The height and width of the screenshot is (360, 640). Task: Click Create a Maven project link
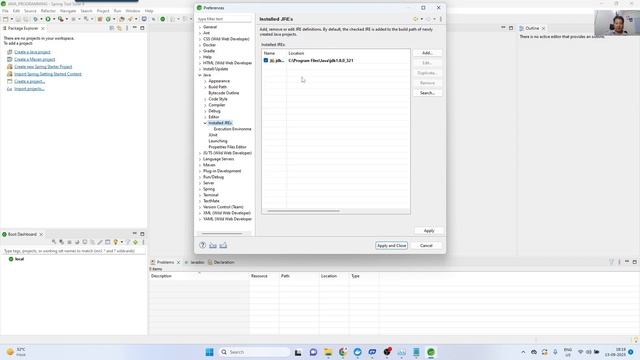coord(35,60)
